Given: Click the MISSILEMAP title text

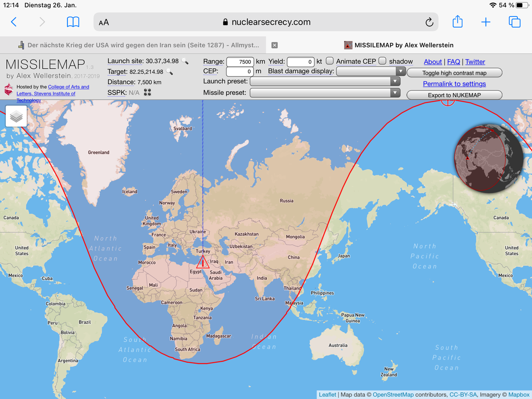Looking at the screenshot, I should 44,65.
